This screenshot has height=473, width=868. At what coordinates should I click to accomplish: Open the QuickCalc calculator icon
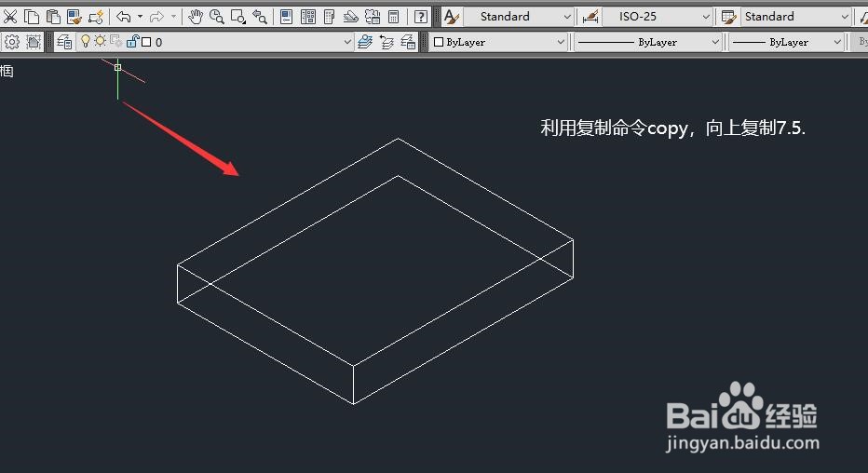pos(394,17)
